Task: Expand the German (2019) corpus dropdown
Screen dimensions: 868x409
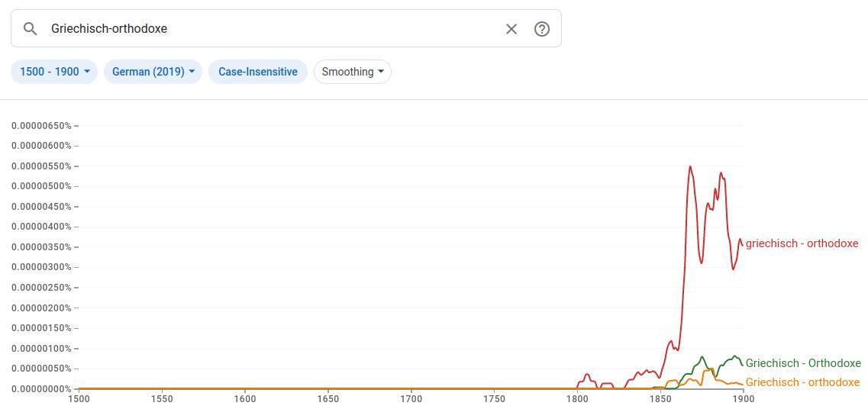Action: pyautogui.click(x=153, y=72)
